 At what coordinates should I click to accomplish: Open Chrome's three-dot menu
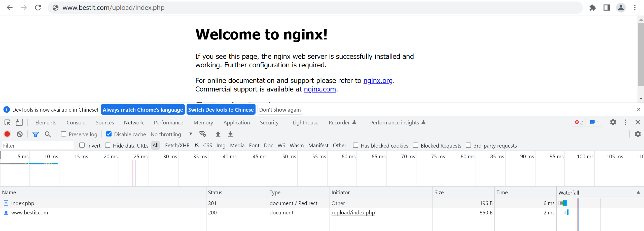[x=635, y=8]
